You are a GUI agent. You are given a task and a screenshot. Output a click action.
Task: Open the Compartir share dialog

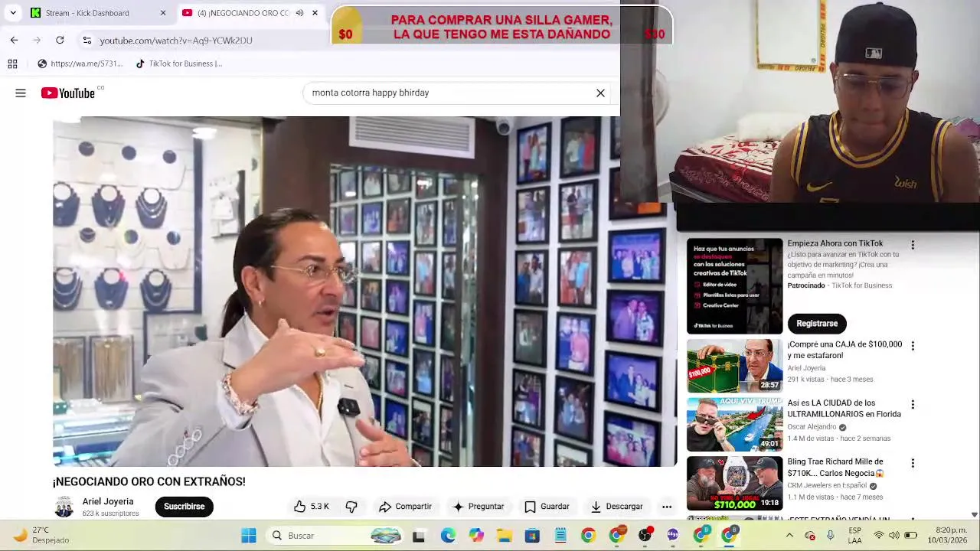coord(405,507)
